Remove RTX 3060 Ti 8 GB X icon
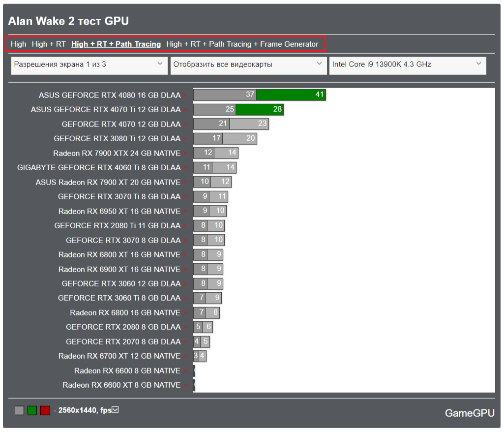This screenshot has width=504, height=432. 185,299
